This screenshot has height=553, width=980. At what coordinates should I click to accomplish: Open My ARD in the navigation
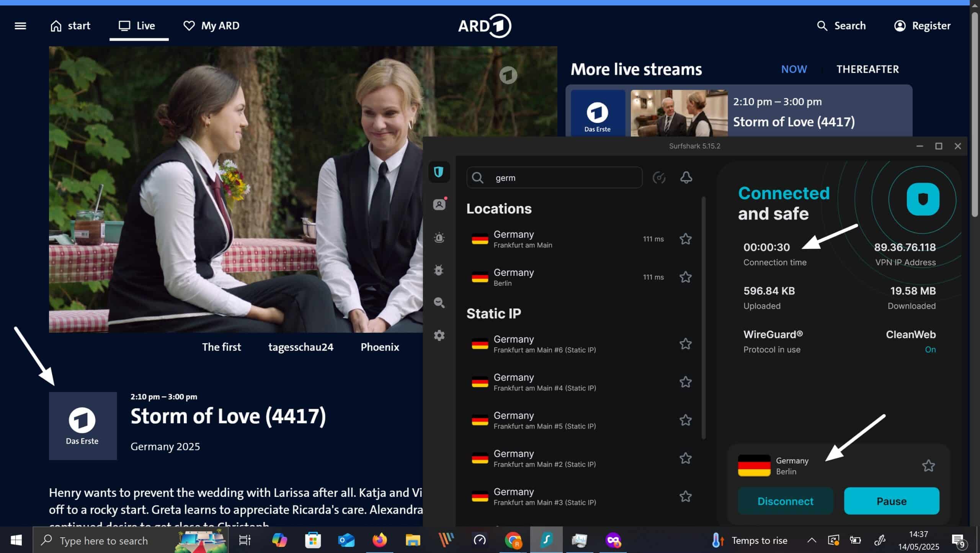211,26
